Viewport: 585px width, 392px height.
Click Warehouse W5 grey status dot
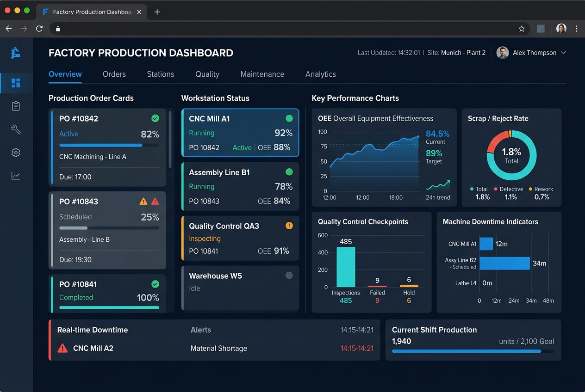click(x=289, y=276)
